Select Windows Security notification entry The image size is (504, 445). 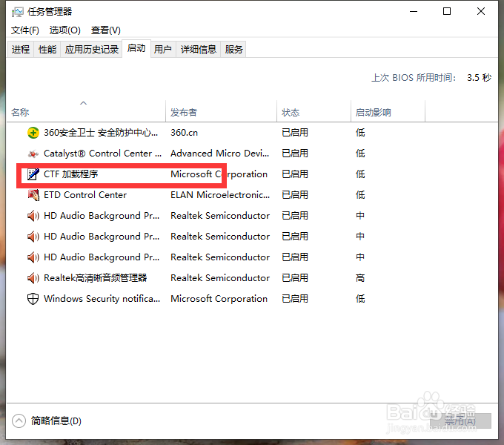point(102,299)
